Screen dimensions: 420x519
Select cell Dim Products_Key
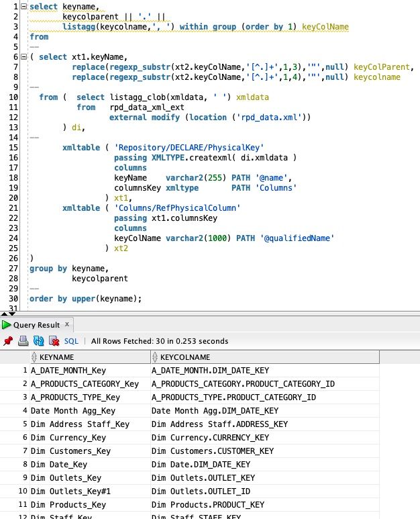point(91,504)
